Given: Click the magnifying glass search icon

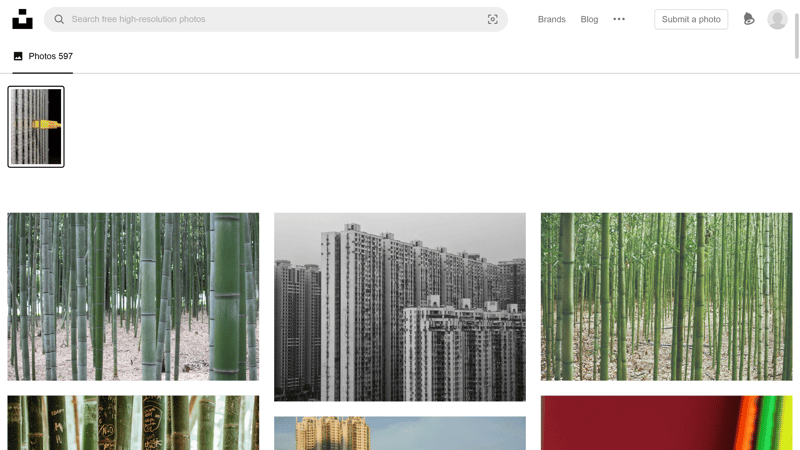Looking at the screenshot, I should click(59, 19).
